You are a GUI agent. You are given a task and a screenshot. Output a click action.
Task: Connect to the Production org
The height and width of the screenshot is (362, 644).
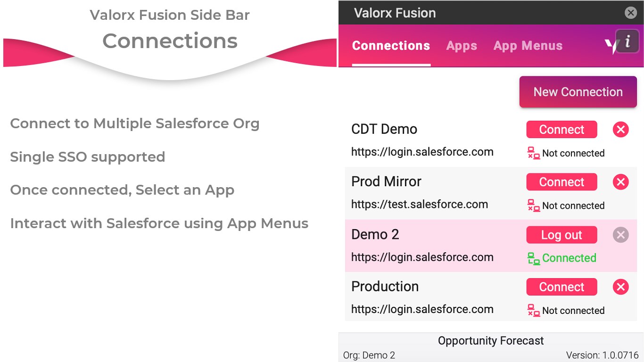[x=561, y=287]
